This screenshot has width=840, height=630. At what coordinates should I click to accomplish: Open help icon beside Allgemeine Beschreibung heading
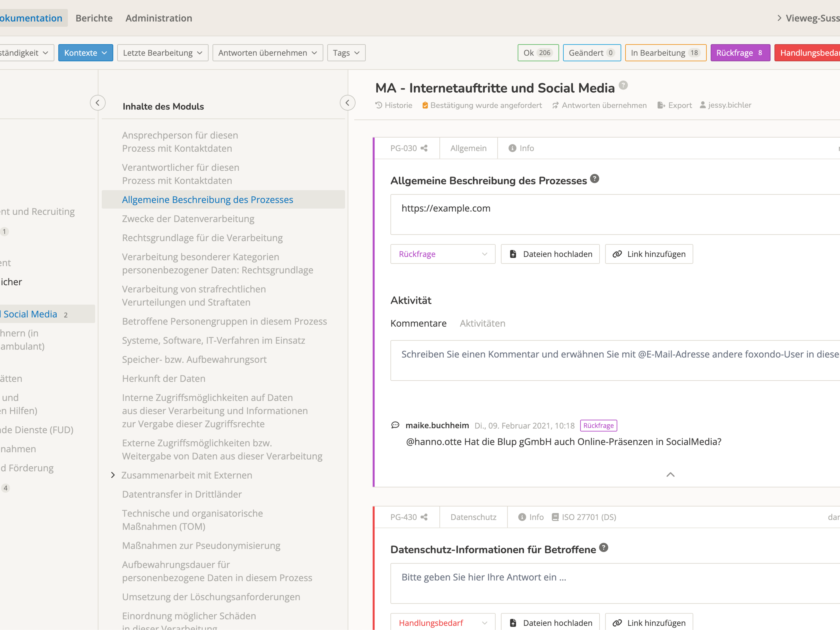click(x=595, y=178)
